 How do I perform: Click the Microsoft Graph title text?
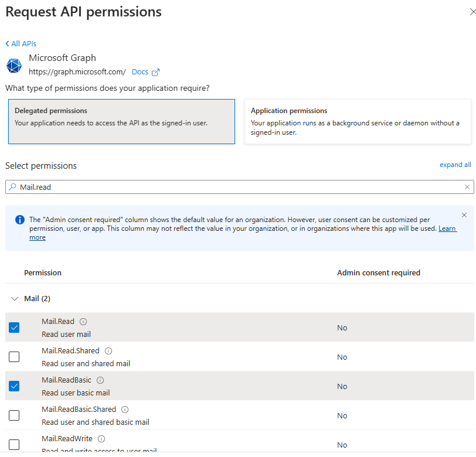click(x=62, y=58)
